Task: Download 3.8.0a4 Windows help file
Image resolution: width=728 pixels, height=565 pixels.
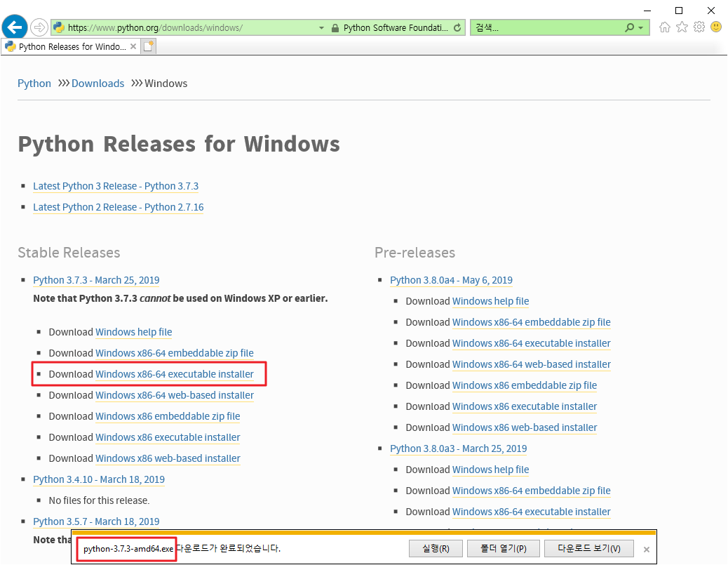Action: coord(491,301)
